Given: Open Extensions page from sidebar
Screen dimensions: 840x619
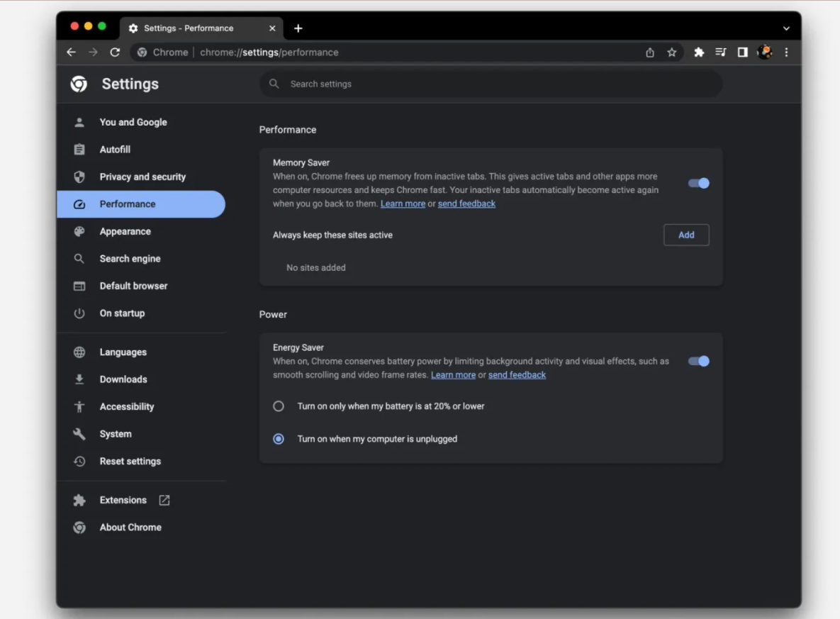Looking at the screenshot, I should pyautogui.click(x=141, y=500).
